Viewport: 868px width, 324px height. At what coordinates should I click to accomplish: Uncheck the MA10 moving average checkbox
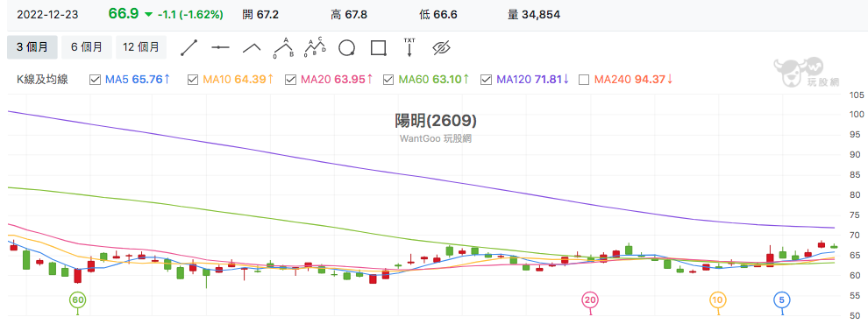tap(193, 80)
